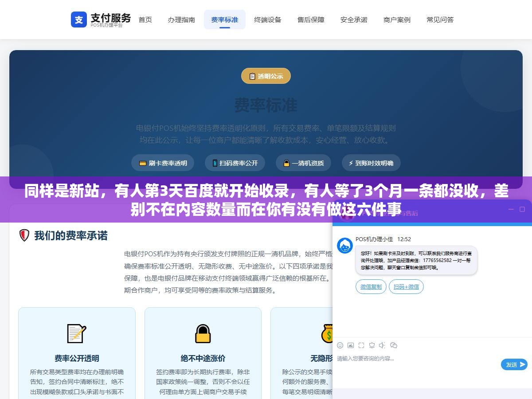Open 商户案例 navigation item
This screenshot has height=399, width=532.
coord(397,20)
